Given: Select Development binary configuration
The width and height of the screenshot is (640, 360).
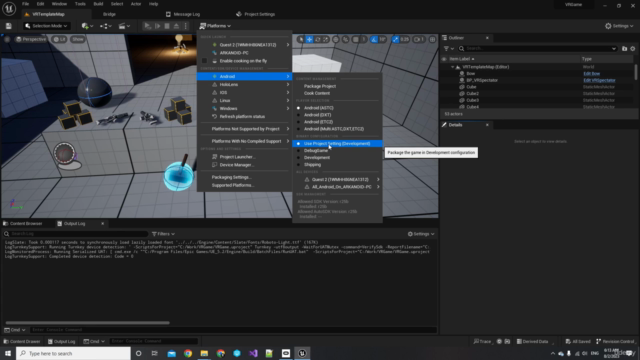Looking at the screenshot, I should tap(317, 158).
